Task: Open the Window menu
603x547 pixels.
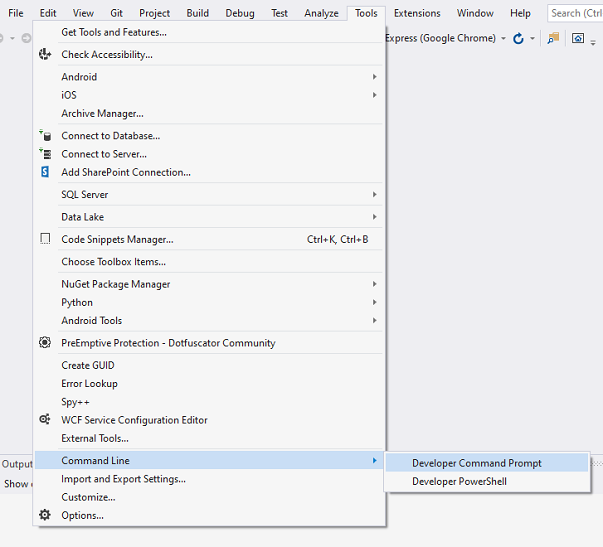Action: (475, 13)
